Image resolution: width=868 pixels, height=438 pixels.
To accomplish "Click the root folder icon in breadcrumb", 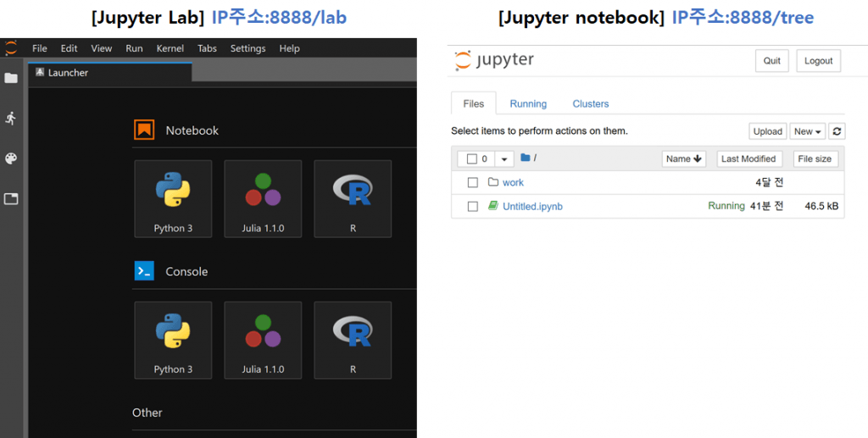I will pyautogui.click(x=526, y=158).
